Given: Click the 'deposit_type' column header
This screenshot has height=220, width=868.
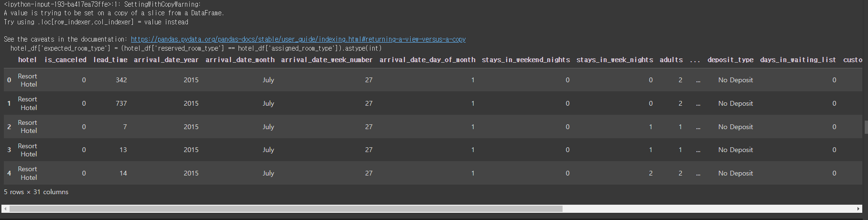Looking at the screenshot, I should coord(730,60).
